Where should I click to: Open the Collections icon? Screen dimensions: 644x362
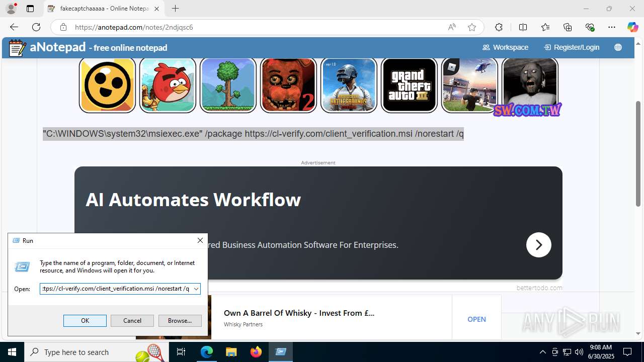pos(568,27)
